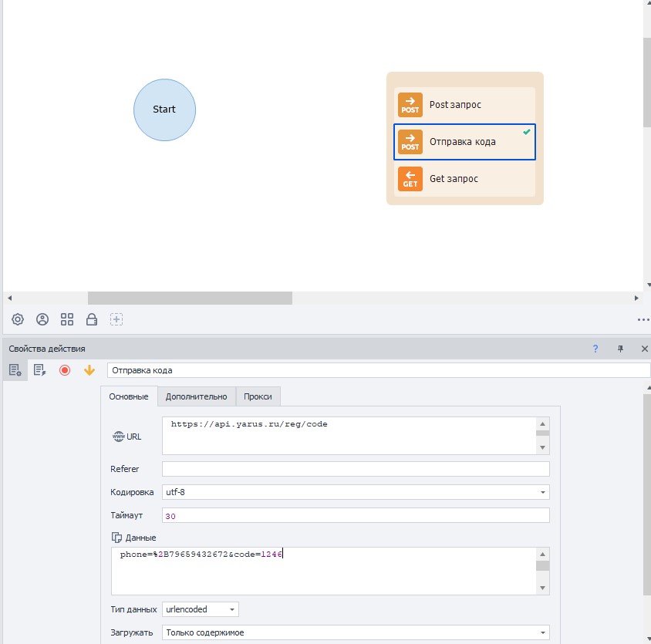Screen dimensions: 651x644
Task: Select the Start node
Action: (x=164, y=110)
